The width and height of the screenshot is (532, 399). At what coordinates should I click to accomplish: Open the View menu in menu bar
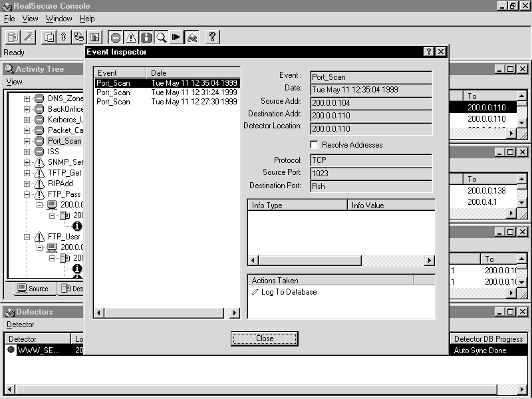(31, 19)
